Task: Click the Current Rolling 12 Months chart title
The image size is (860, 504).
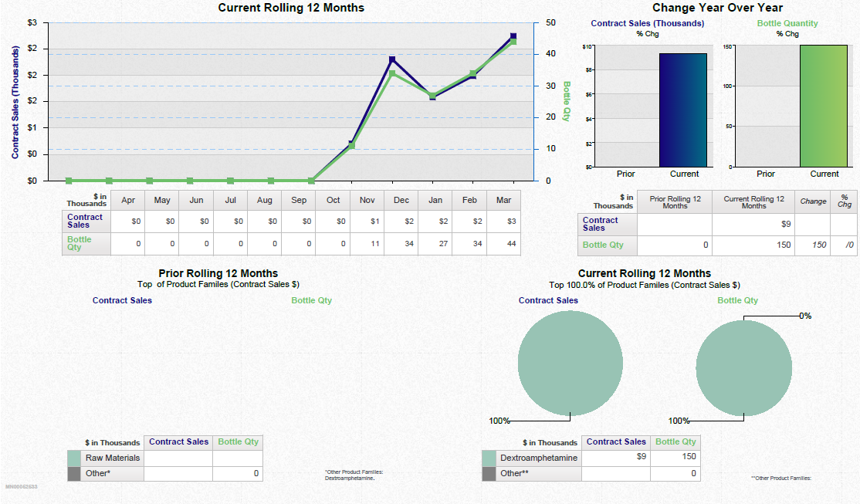Action: coord(289,8)
